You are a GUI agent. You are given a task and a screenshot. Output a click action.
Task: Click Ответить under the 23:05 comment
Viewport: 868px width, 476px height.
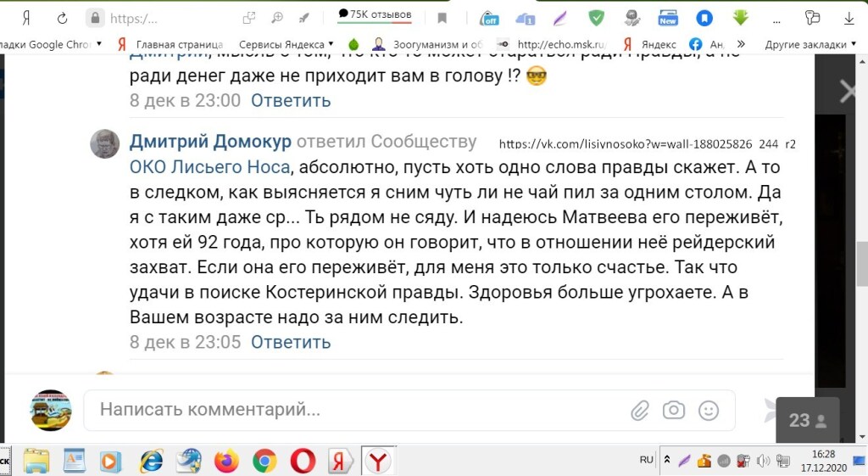291,342
